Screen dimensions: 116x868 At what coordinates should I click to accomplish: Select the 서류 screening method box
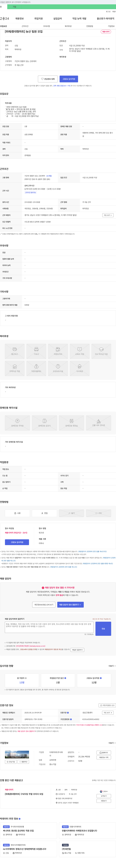(18, 513)
